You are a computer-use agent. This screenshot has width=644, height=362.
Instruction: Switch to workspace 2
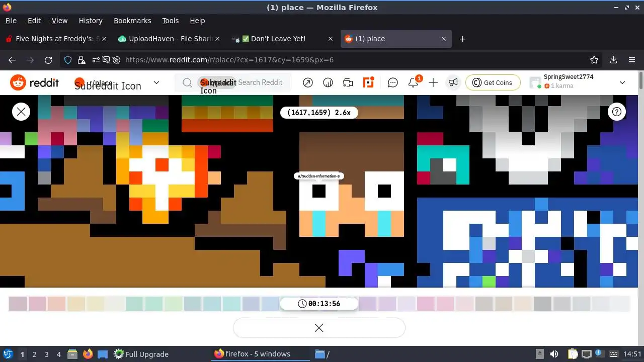coord(34,354)
